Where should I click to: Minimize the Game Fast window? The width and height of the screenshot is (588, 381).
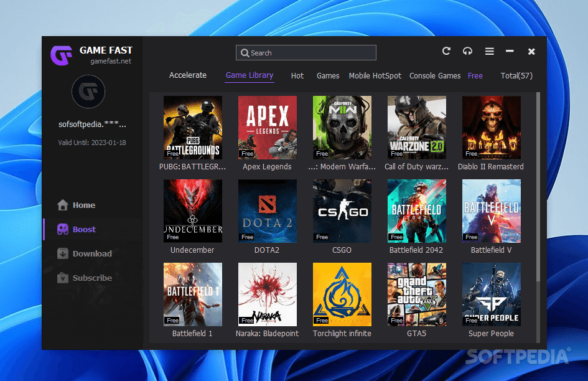510,51
